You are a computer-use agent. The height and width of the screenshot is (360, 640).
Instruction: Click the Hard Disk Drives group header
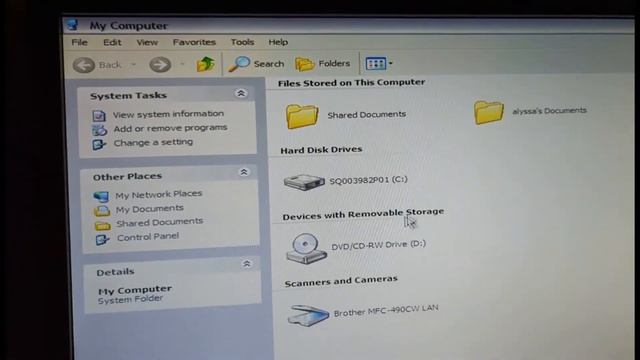321,150
